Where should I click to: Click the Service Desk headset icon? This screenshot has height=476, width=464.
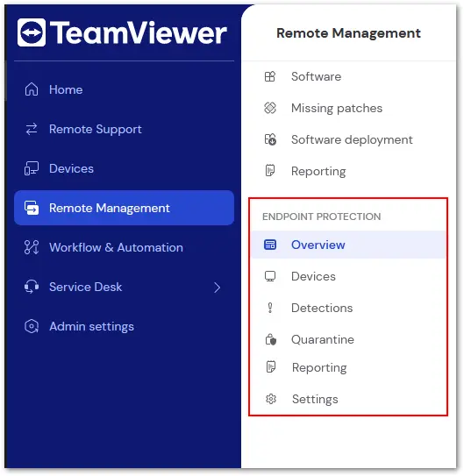pyautogui.click(x=32, y=287)
